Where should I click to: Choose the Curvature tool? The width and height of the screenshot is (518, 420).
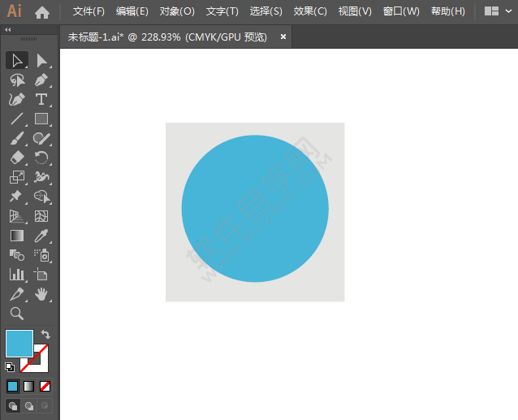pyautogui.click(x=17, y=99)
